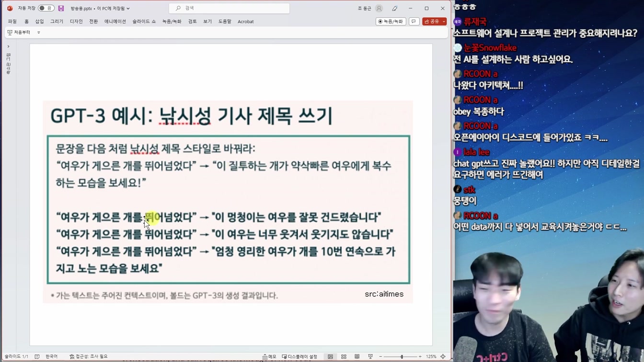Expand the collapsed slide thumbnail pane chevron
Screen dimensions: 644x362
pos(8,46)
